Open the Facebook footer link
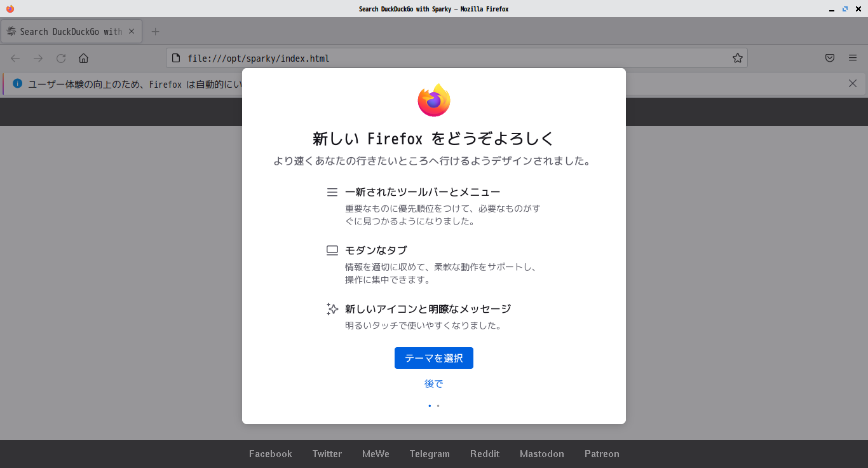The height and width of the screenshot is (468, 868). click(271, 454)
